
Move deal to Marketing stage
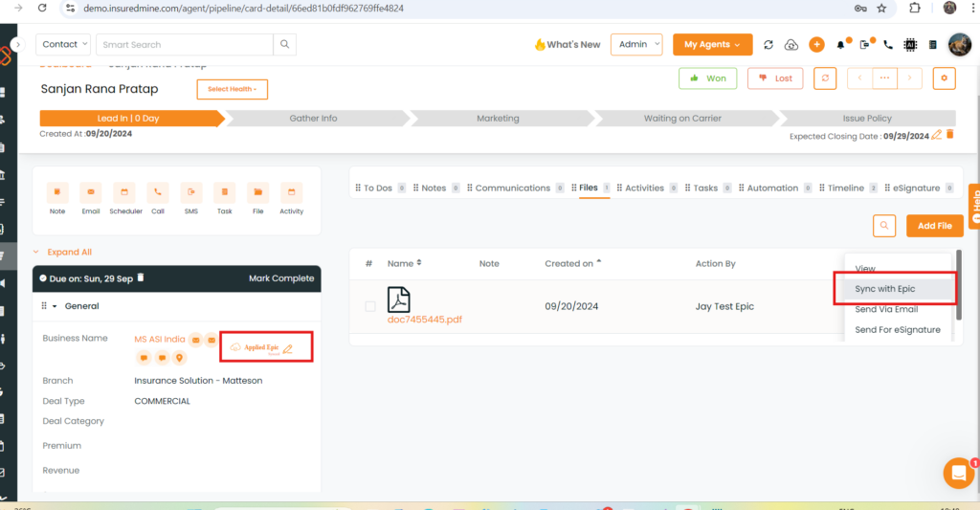(498, 118)
